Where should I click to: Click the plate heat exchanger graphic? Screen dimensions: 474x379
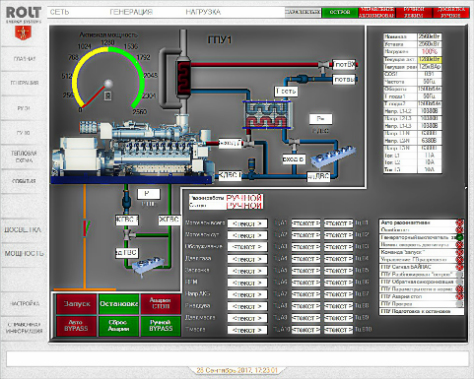[268, 115]
